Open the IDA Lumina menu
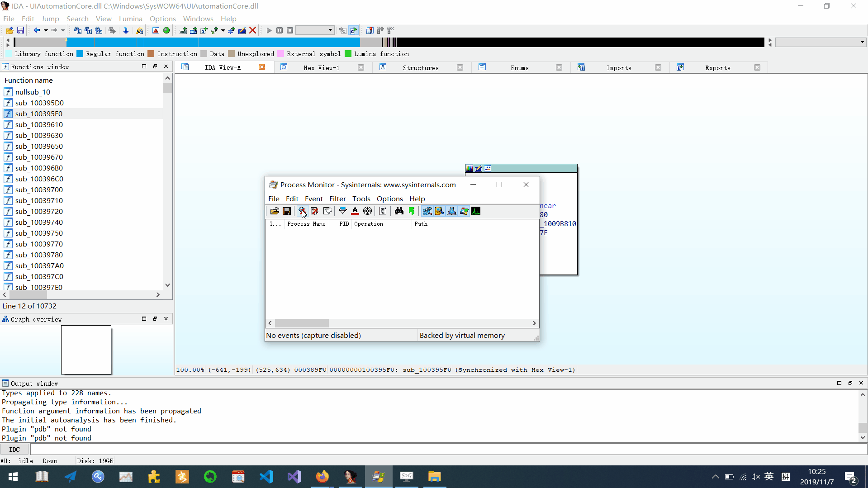Viewport: 868px width, 488px height. [131, 19]
